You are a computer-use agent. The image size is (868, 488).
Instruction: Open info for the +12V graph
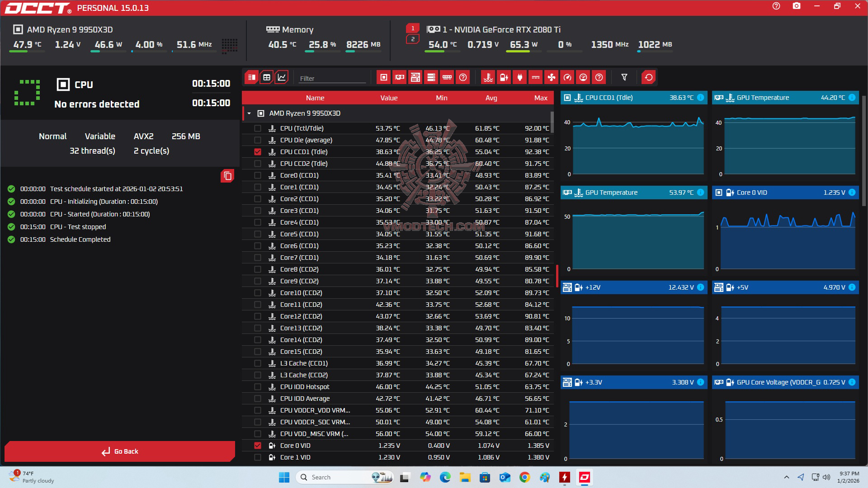click(x=700, y=287)
